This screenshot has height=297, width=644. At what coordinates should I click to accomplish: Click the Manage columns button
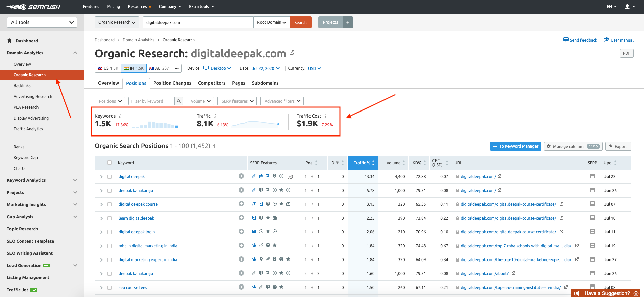[573, 146]
